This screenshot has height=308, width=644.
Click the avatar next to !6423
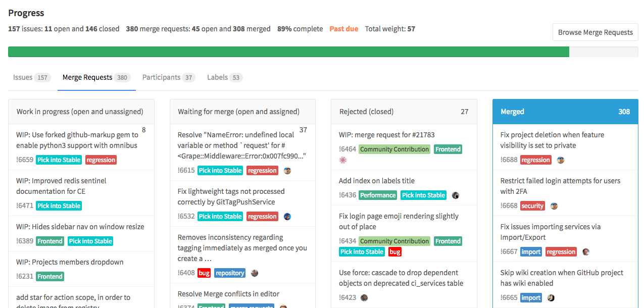coord(365,297)
